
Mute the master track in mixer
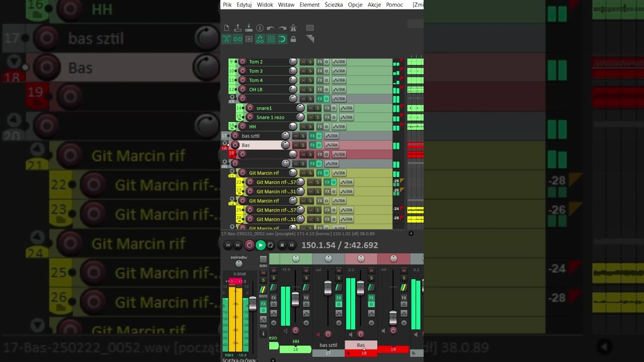263,271
